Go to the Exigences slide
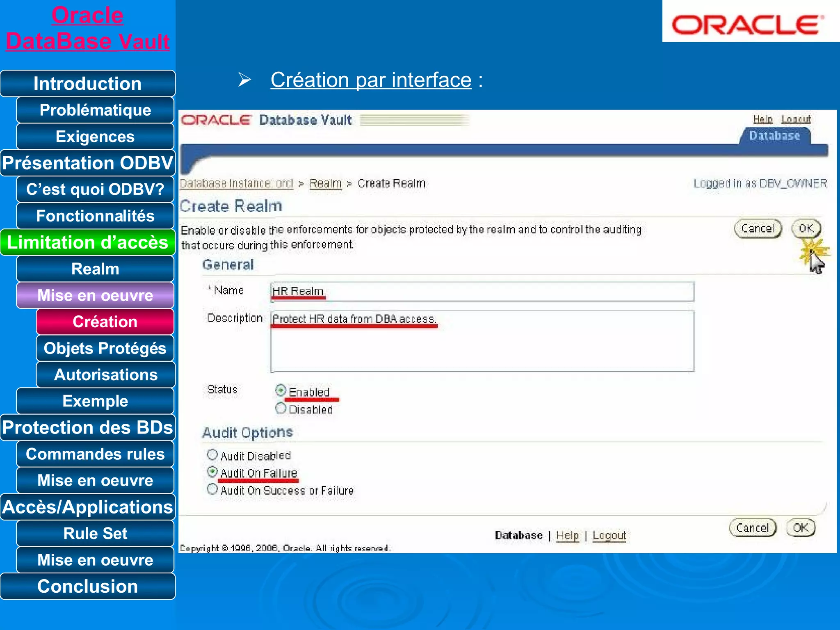The height and width of the screenshot is (630, 840). pyautogui.click(x=95, y=137)
